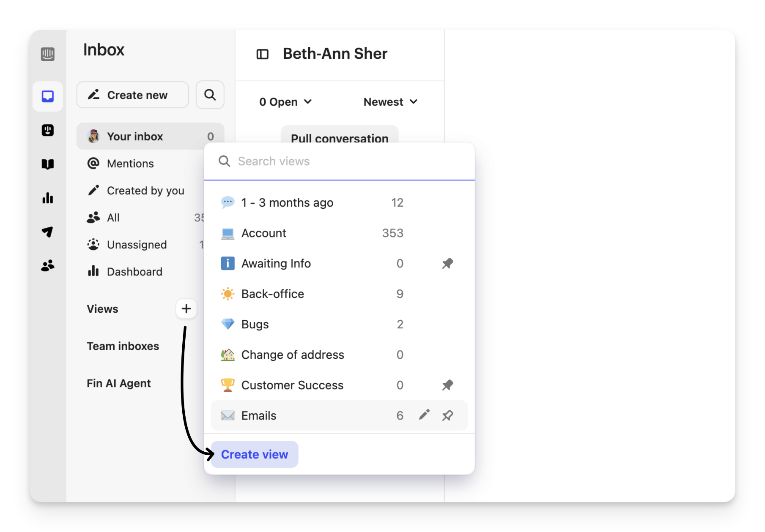Select the Mentions item in sidebar
765x532 pixels.
[x=130, y=164]
